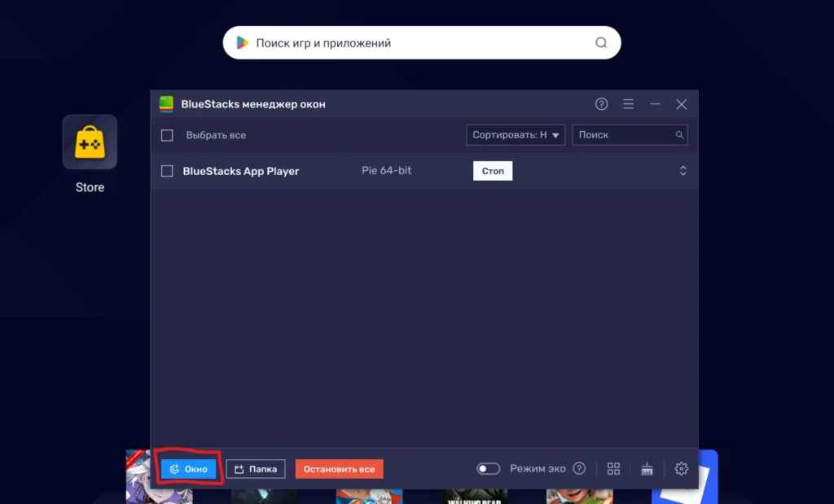Click the arrange windows grid icon
The image size is (834, 504).
[613, 469]
